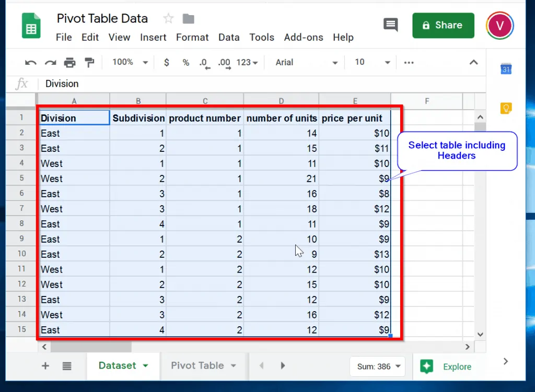Click the Share button
This screenshot has height=392, width=535.
pyautogui.click(x=443, y=25)
